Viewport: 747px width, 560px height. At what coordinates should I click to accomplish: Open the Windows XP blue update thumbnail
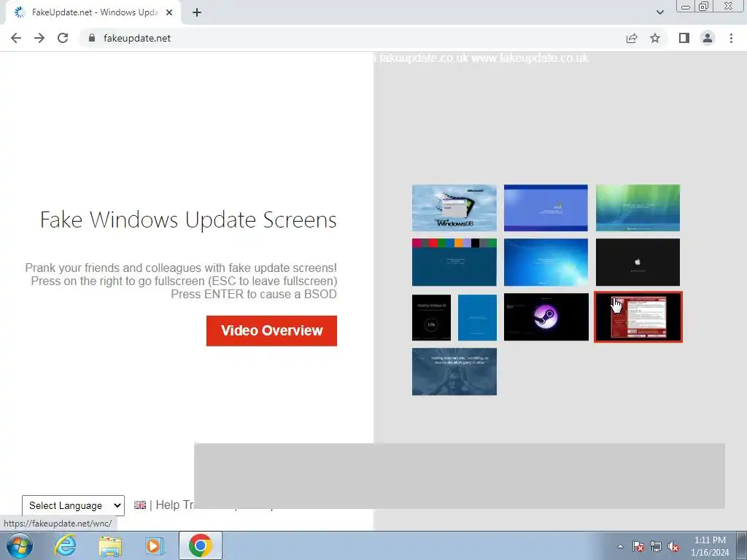tap(546, 208)
